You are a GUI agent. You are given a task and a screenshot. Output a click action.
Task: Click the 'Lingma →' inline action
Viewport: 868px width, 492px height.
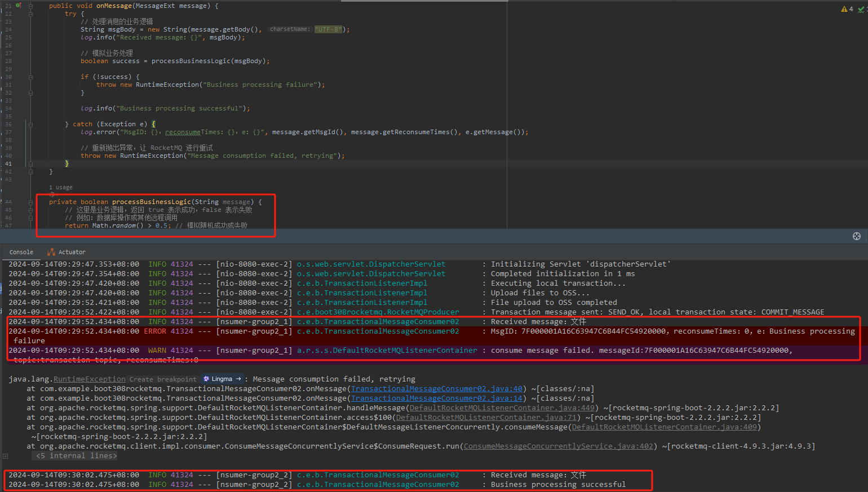222,379
